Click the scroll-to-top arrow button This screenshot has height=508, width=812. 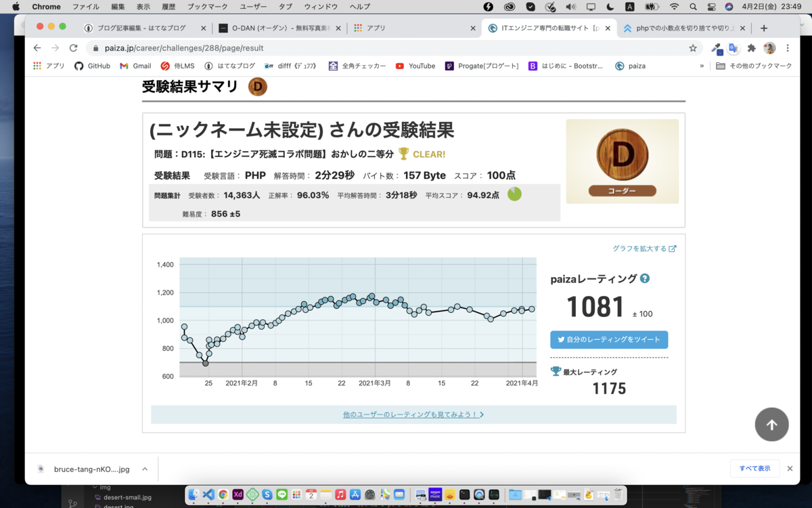click(771, 424)
